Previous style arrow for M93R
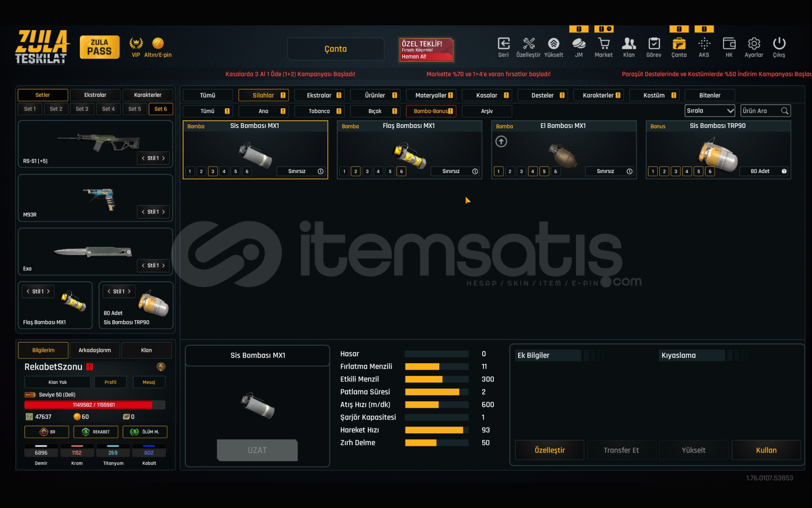 [x=143, y=212]
